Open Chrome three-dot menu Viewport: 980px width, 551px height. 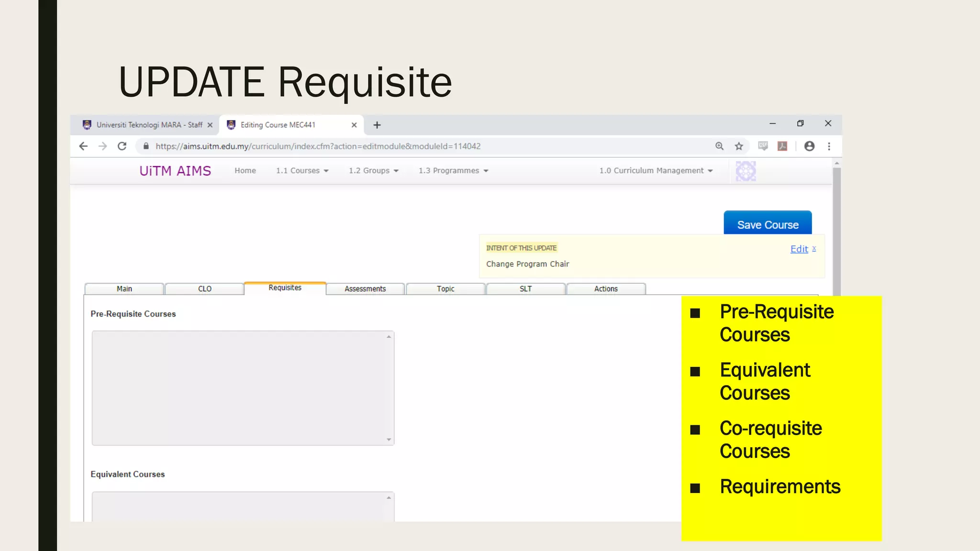[x=829, y=146]
